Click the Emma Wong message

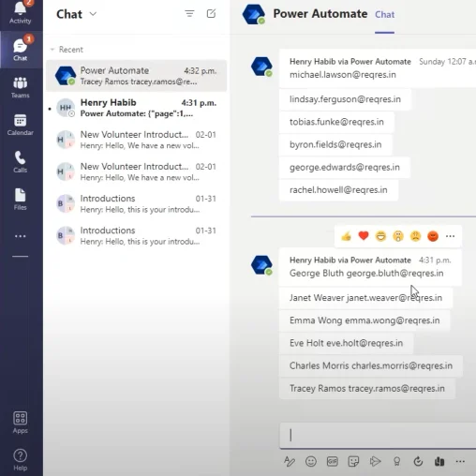click(364, 320)
